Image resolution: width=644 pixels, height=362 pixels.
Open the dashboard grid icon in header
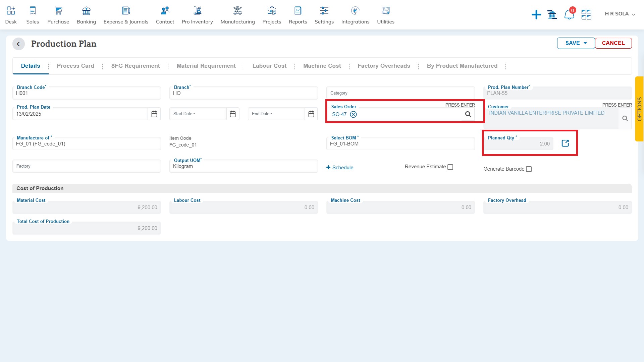(x=586, y=15)
